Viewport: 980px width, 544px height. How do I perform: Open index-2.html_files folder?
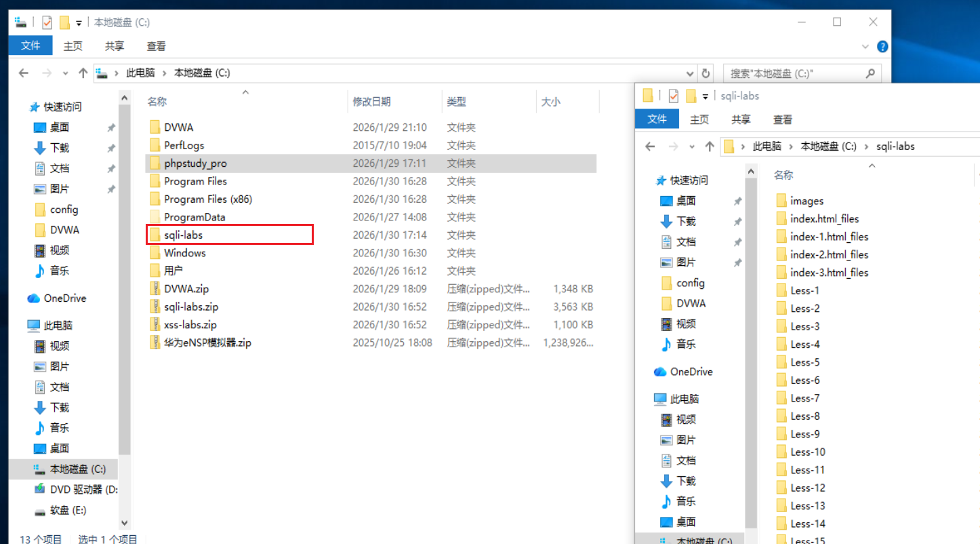[828, 254]
